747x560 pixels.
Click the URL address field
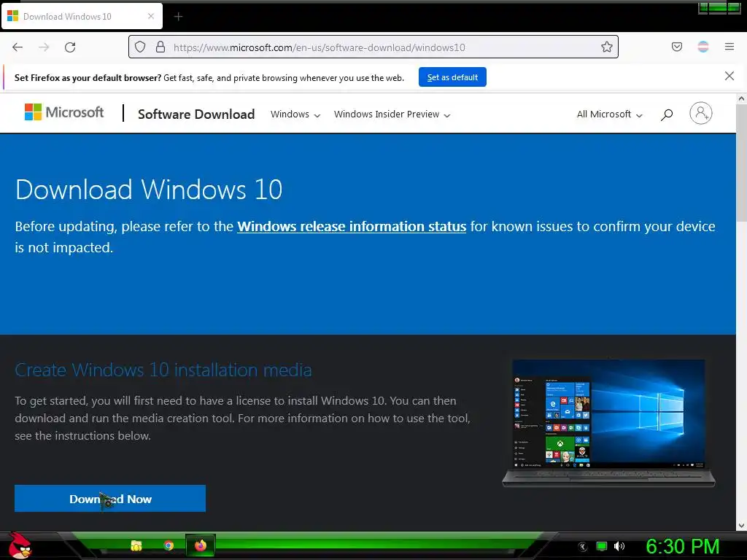373,47
